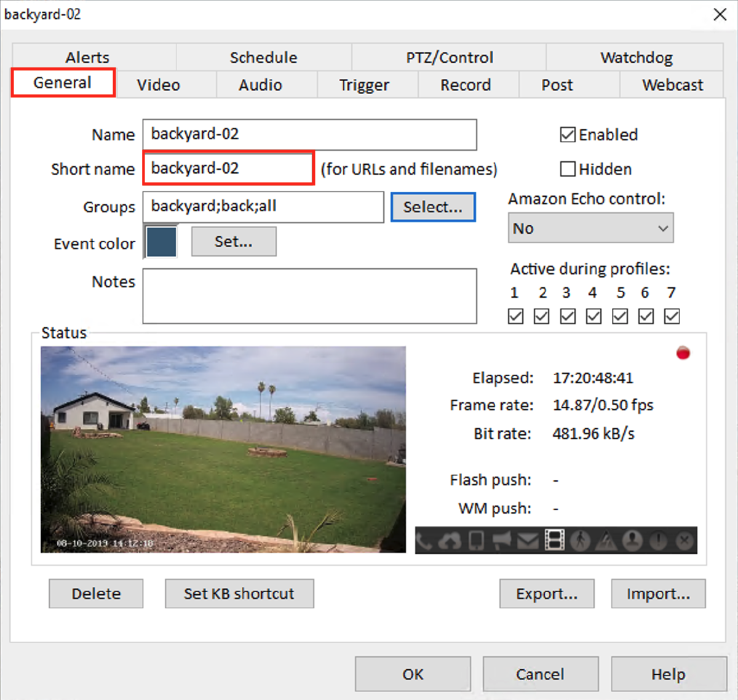Click the email alert envelope icon

(528, 540)
